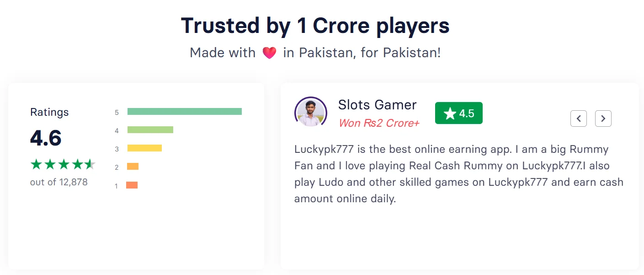Select the 1-star rating bar
The height and width of the screenshot is (275, 644).
click(132, 185)
